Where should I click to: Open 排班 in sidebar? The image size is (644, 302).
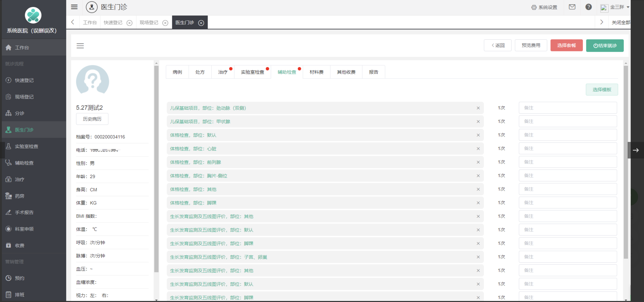pyautogui.click(x=34, y=295)
